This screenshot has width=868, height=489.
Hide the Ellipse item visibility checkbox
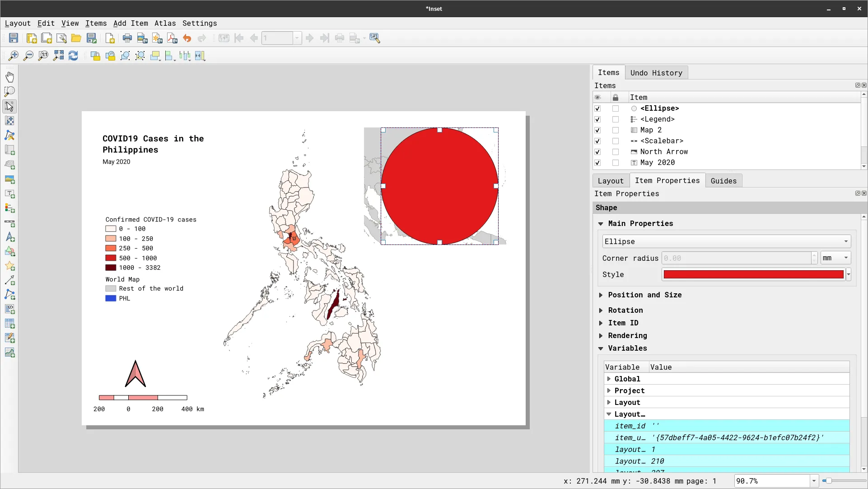click(x=597, y=108)
